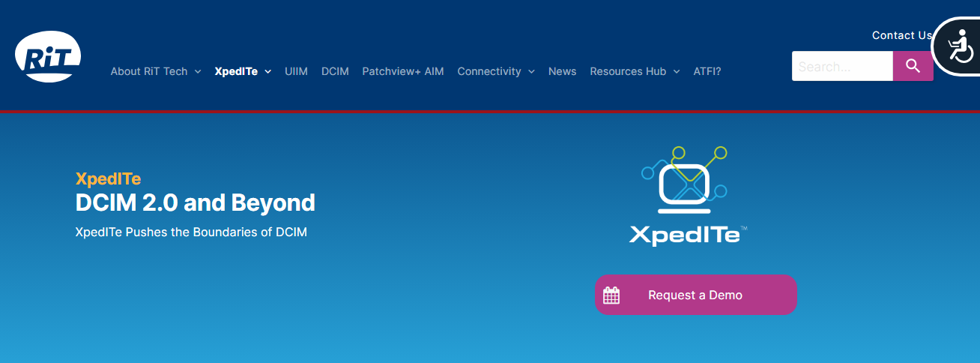Go to the UIIM menu item

pyautogui.click(x=296, y=71)
